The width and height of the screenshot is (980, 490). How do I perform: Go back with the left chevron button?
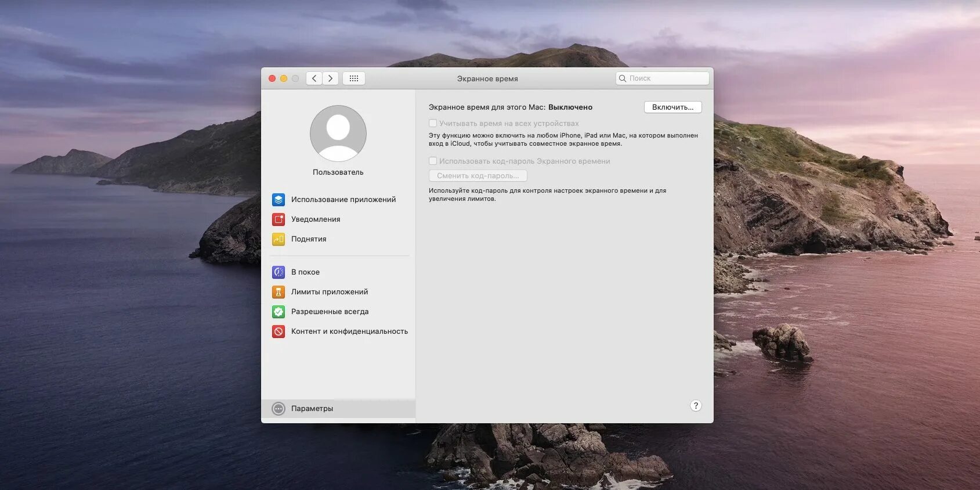(x=314, y=78)
